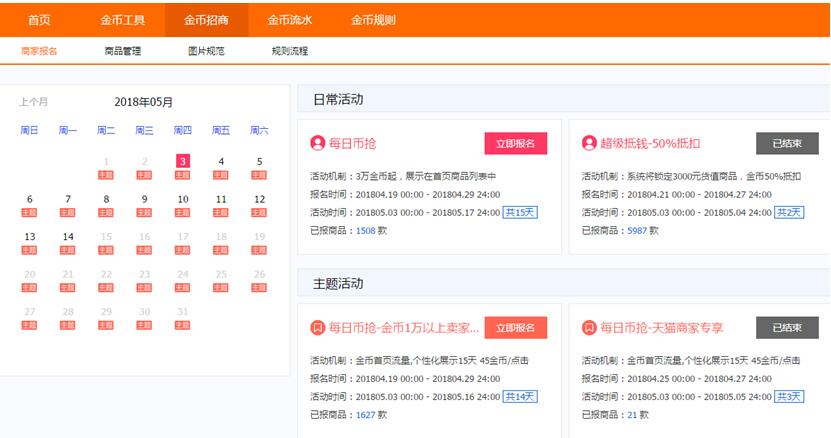Image resolution: width=831 pixels, height=438 pixels.
Task: Open the 金币流水 top menu
Action: tap(290, 19)
